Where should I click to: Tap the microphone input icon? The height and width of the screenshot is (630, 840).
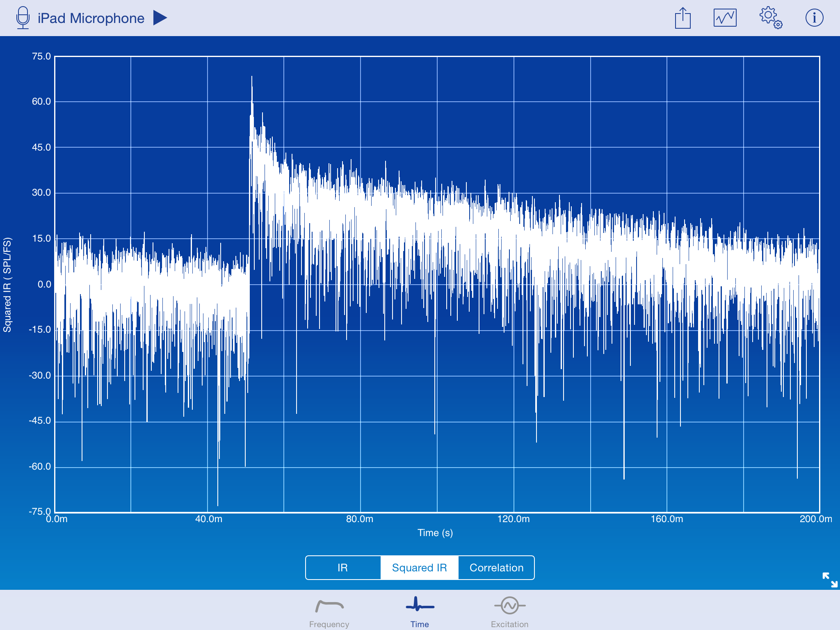point(23,18)
